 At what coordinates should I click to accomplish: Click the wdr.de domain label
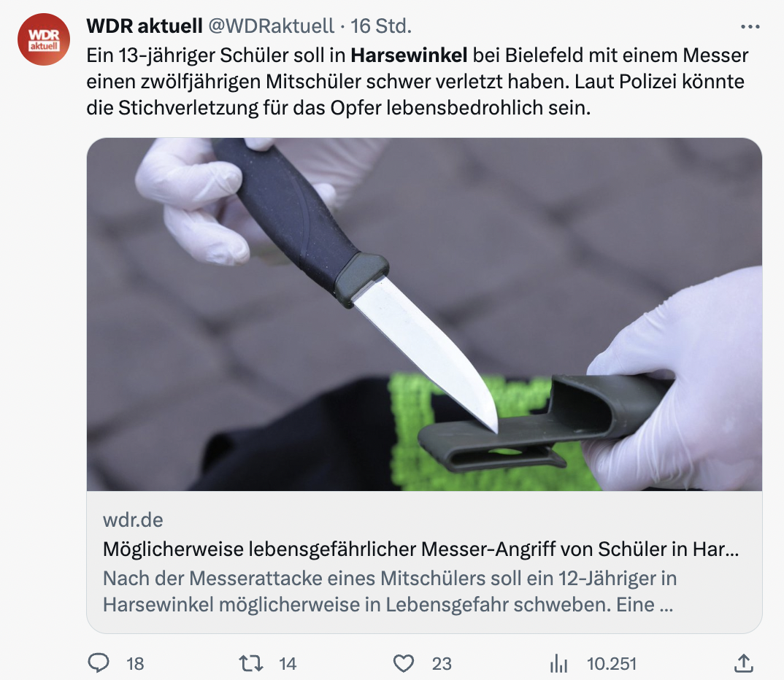point(133,520)
